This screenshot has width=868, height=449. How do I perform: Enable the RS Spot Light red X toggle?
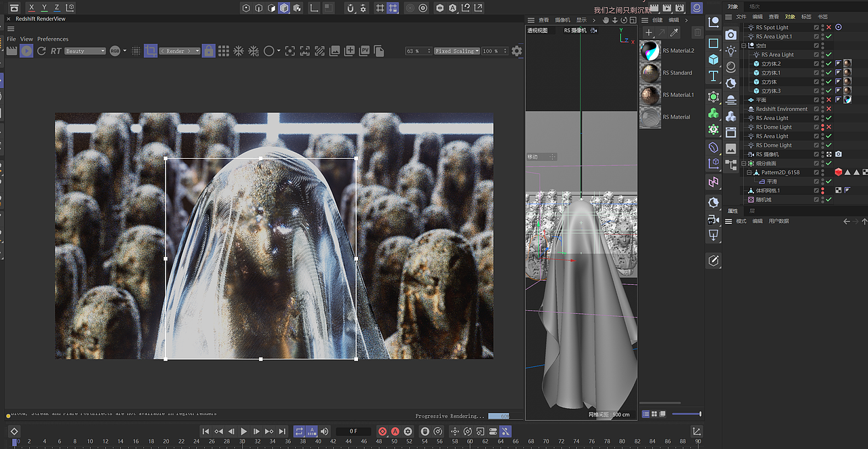click(x=829, y=28)
